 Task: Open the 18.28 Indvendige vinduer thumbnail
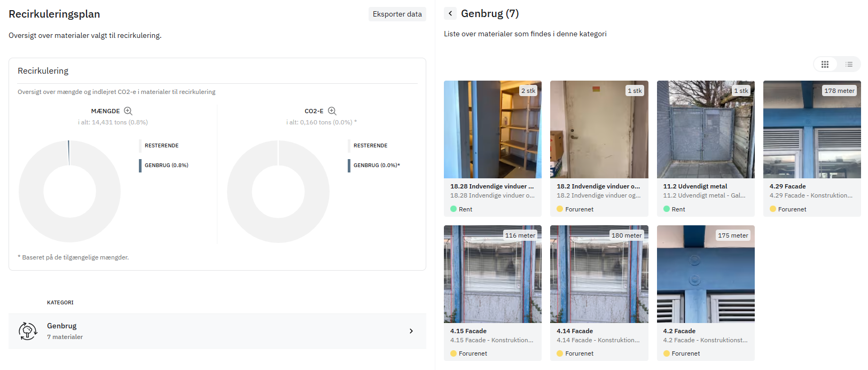click(492, 130)
